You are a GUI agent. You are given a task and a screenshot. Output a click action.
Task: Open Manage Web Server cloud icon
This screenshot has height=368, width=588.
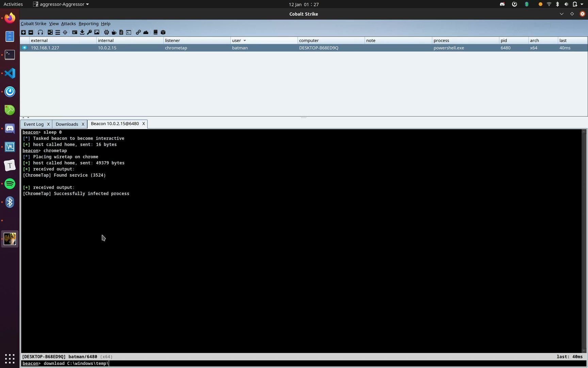coord(146,32)
